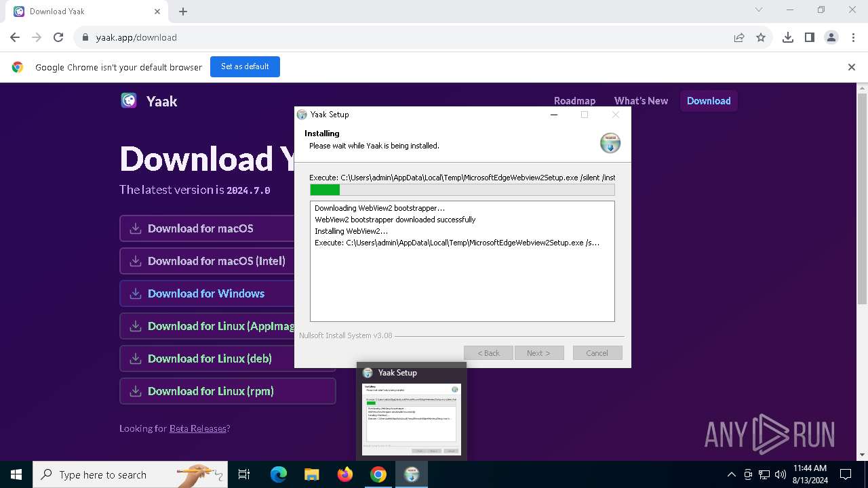
Task: Click the Yaak logo icon
Action: click(128, 101)
